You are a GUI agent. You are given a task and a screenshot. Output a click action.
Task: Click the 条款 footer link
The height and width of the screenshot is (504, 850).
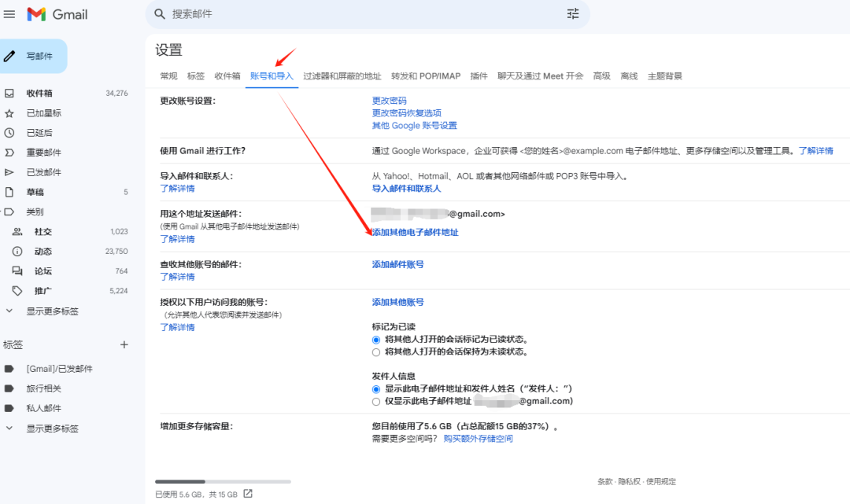coord(605,482)
